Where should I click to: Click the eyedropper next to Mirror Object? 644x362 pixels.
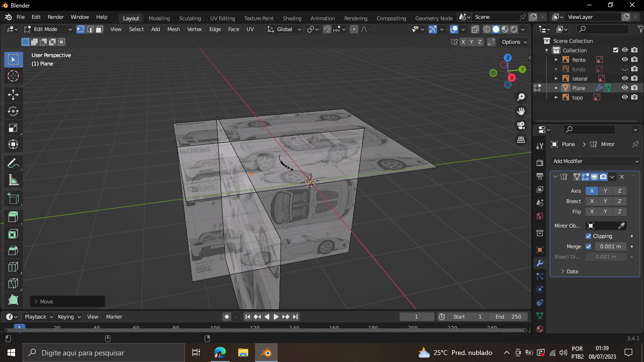tap(621, 226)
